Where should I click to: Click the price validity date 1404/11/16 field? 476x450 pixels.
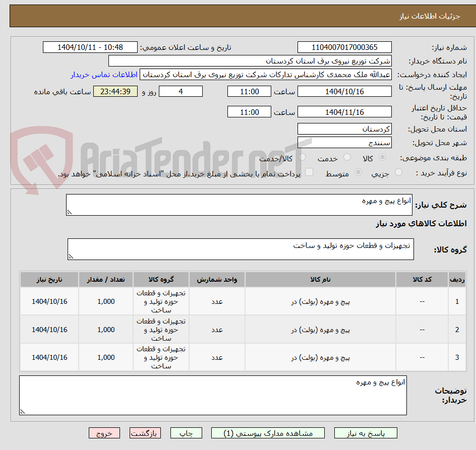pos(344,112)
